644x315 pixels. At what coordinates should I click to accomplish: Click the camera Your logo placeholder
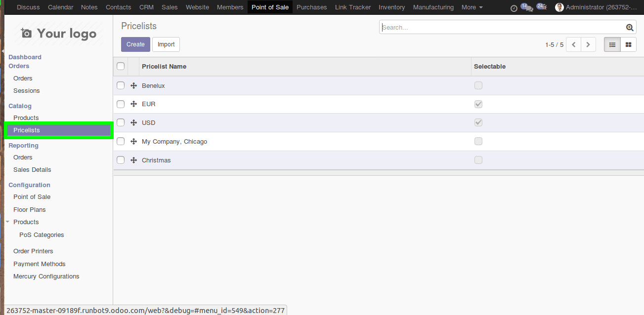coord(58,33)
